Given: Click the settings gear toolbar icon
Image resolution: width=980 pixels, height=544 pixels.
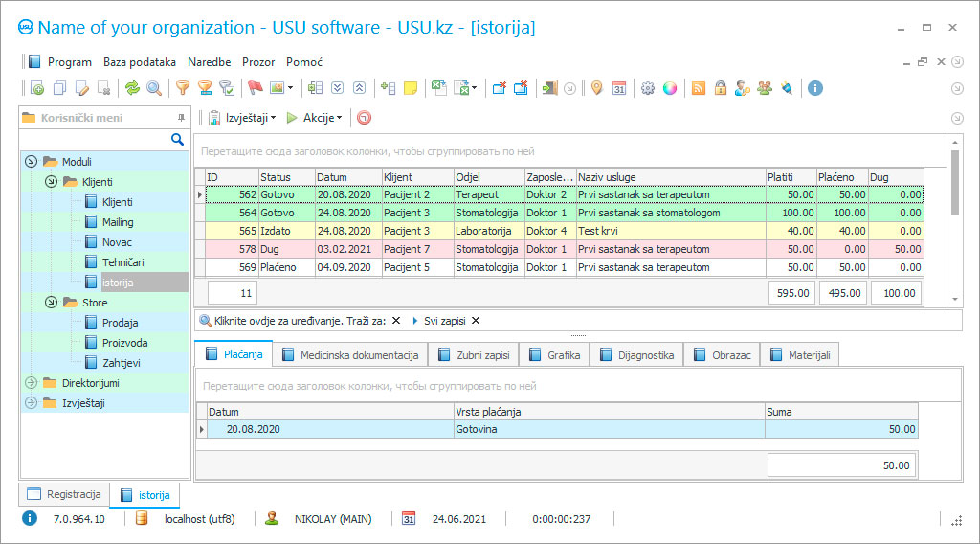Looking at the screenshot, I should pos(648,88).
